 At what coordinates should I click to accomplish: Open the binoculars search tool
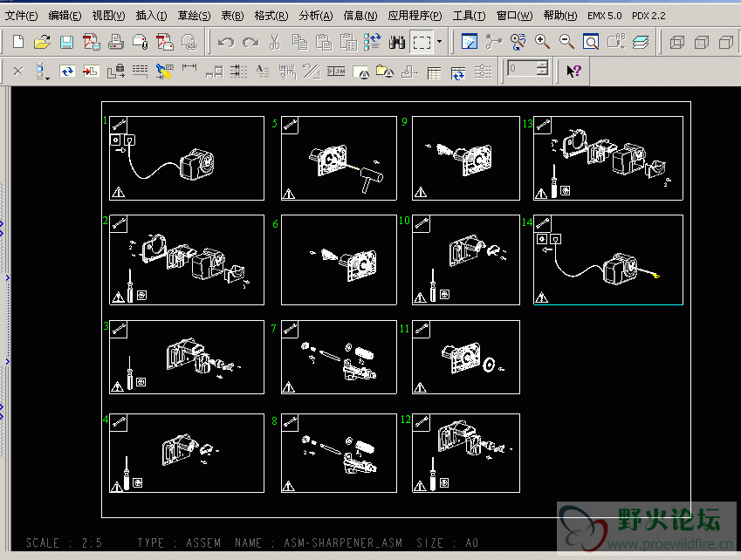tap(397, 42)
